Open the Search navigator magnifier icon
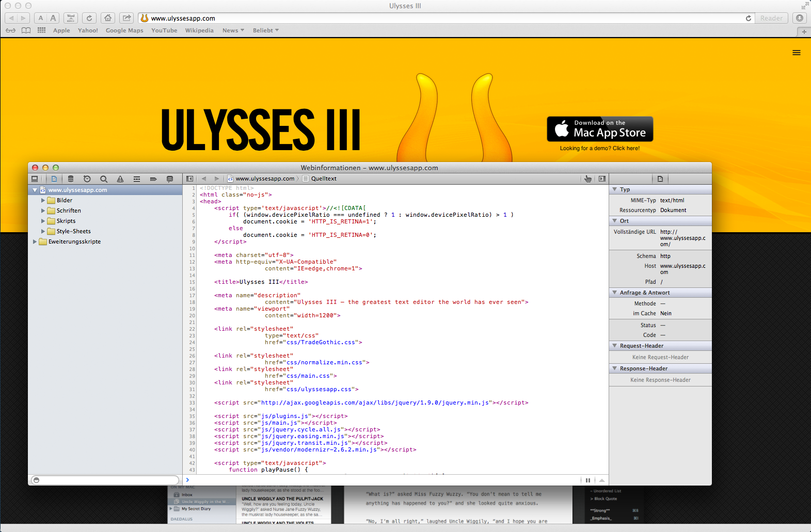Image resolution: width=811 pixels, height=532 pixels. click(104, 179)
